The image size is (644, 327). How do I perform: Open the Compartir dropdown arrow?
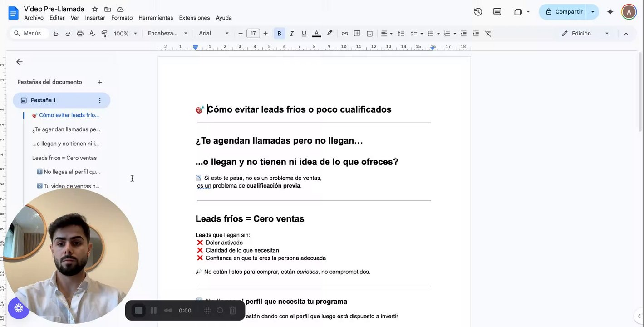click(x=593, y=12)
